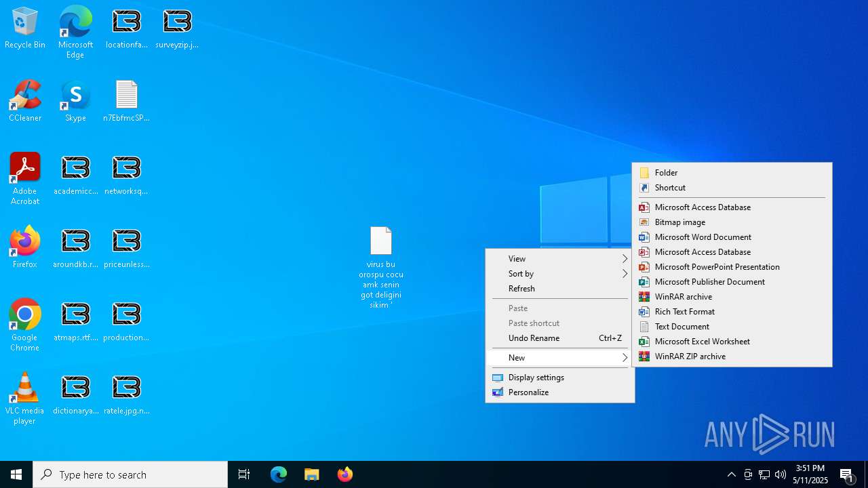Image resolution: width=868 pixels, height=488 pixels.
Task: Open the Action Center notifications
Action: (x=847, y=474)
